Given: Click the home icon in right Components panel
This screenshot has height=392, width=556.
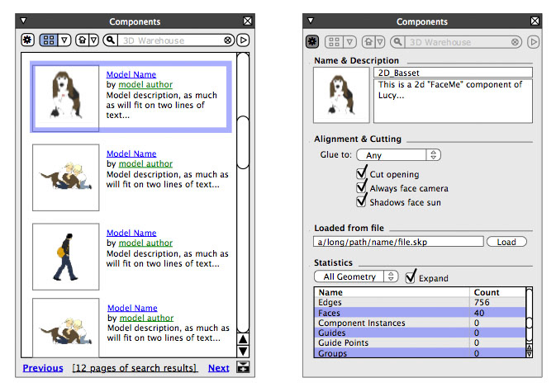Looking at the screenshot, I should click(368, 42).
